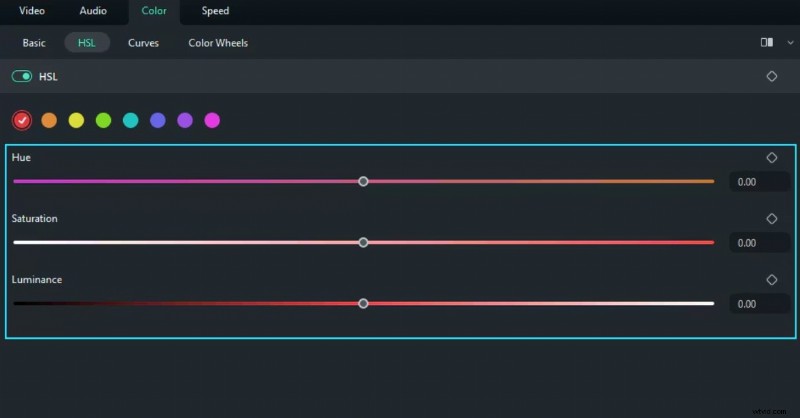
Task: Click the side-by-side compare view icon
Action: coord(766,42)
